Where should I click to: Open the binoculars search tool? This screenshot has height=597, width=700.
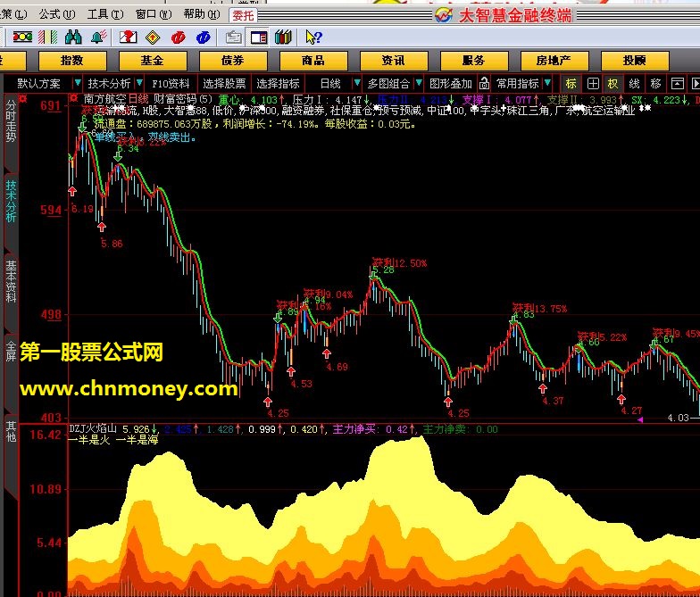point(73,37)
